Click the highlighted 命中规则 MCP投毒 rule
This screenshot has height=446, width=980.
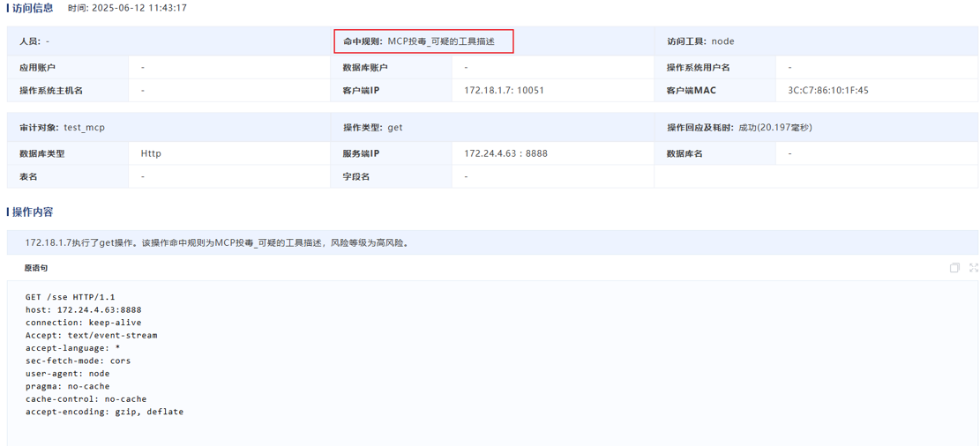tap(423, 41)
